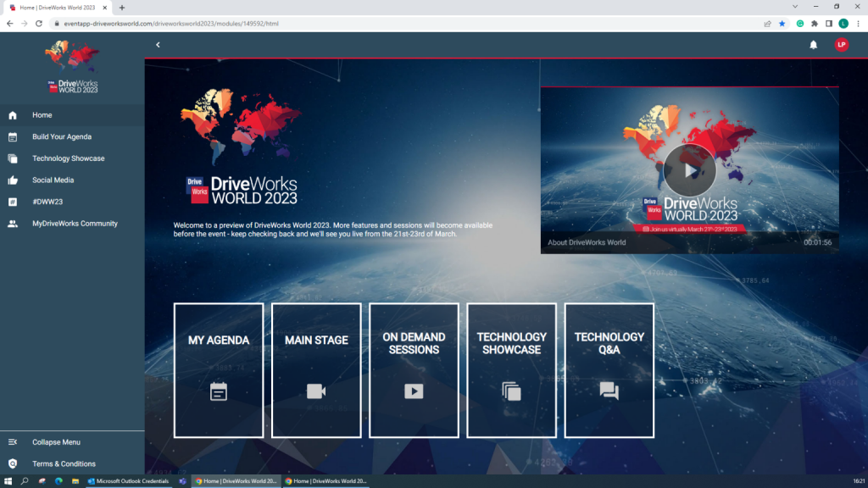The image size is (868, 488).
Task: Open a new browser tab
Action: pyautogui.click(x=122, y=8)
